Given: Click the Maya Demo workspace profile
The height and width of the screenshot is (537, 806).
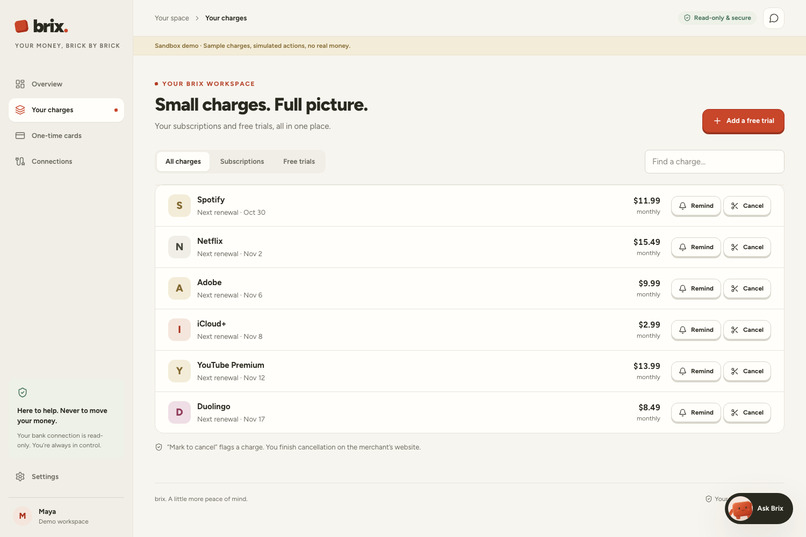Looking at the screenshot, I should tap(66, 516).
